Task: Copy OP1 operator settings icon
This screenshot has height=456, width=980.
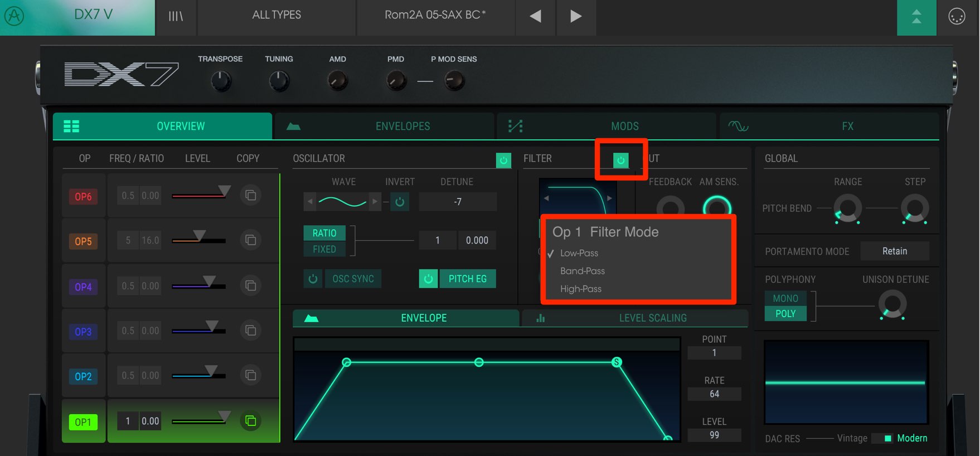Action: click(251, 421)
